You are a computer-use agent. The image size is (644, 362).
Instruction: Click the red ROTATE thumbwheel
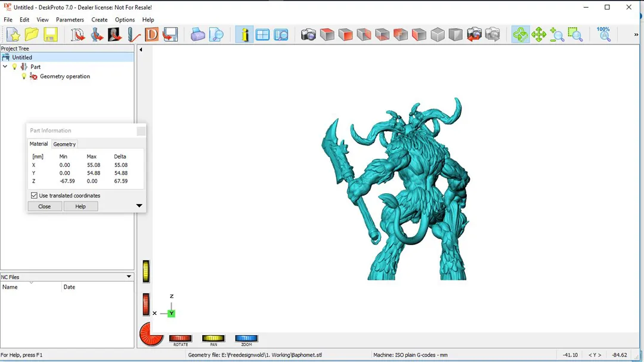pos(180,338)
